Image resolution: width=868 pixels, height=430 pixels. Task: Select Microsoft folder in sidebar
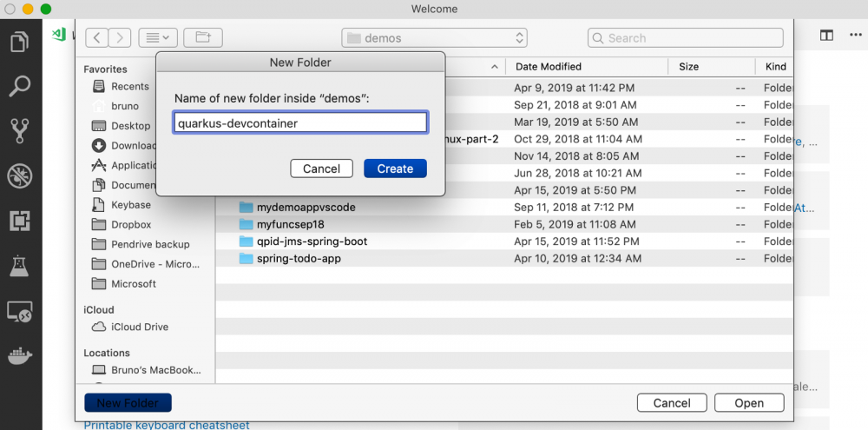[x=124, y=284]
